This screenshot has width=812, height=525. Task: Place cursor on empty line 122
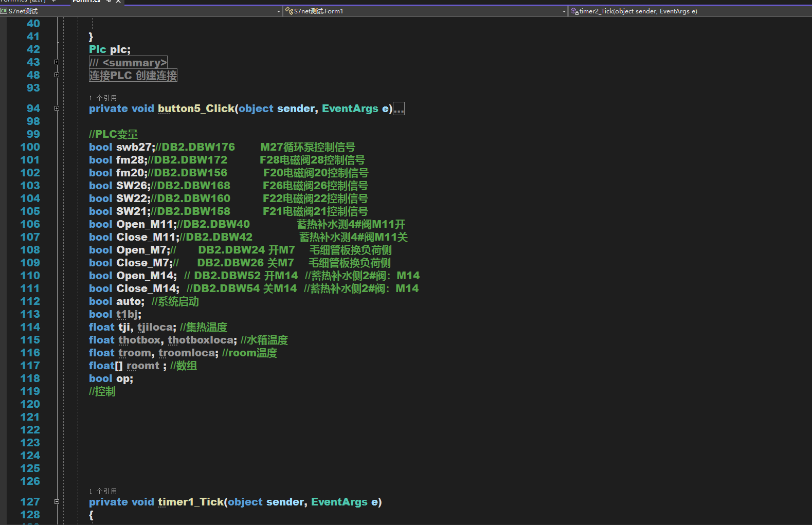tap(206, 430)
